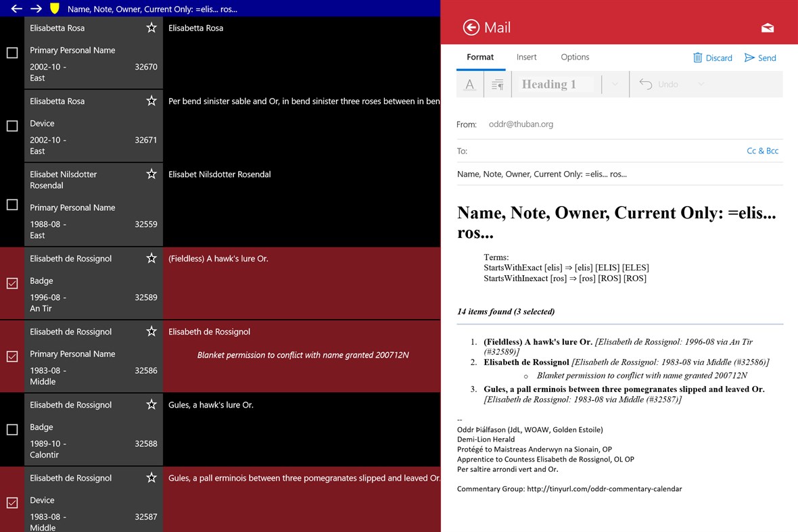Image resolution: width=798 pixels, height=532 pixels.
Task: Expand the dropdown arrow next to Undo
Action: click(x=701, y=84)
